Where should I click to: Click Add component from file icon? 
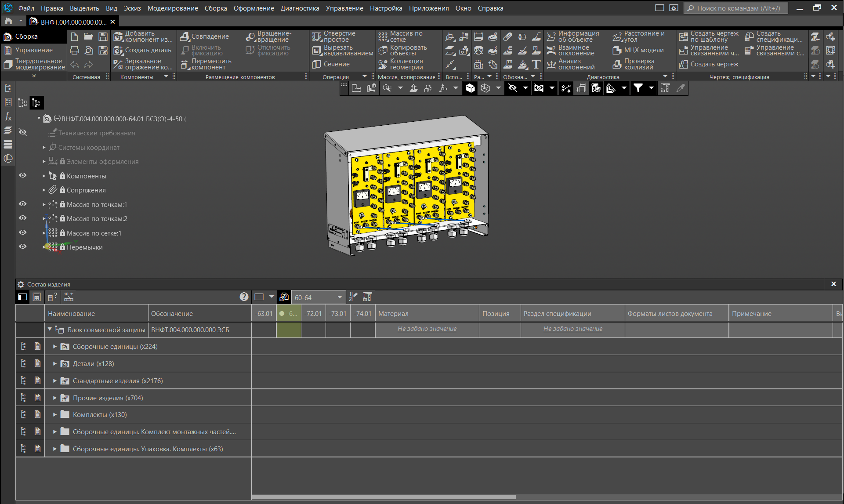point(118,36)
